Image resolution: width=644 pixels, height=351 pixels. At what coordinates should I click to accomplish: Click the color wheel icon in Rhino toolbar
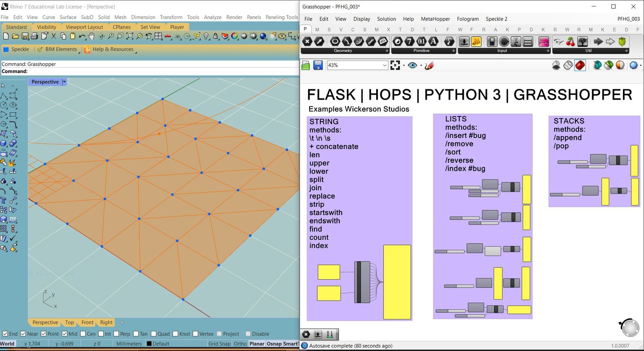[x=234, y=37]
